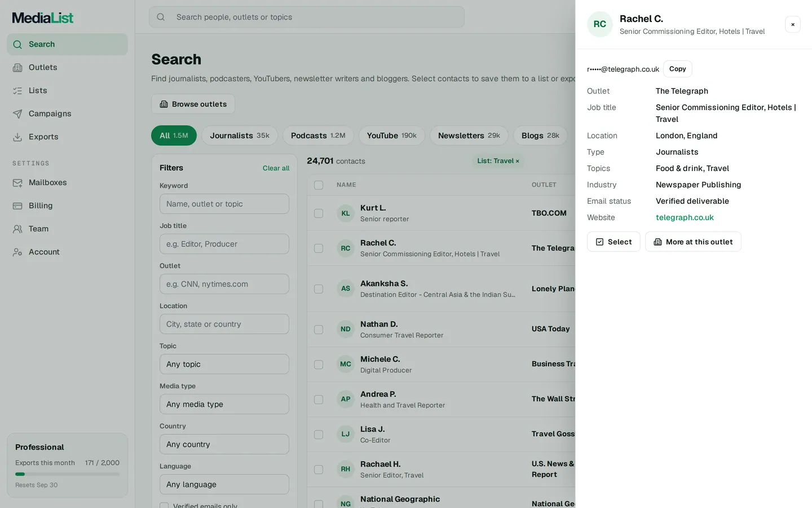The height and width of the screenshot is (508, 812).
Task: Click Kurt L. avatar KL
Action: point(346,213)
